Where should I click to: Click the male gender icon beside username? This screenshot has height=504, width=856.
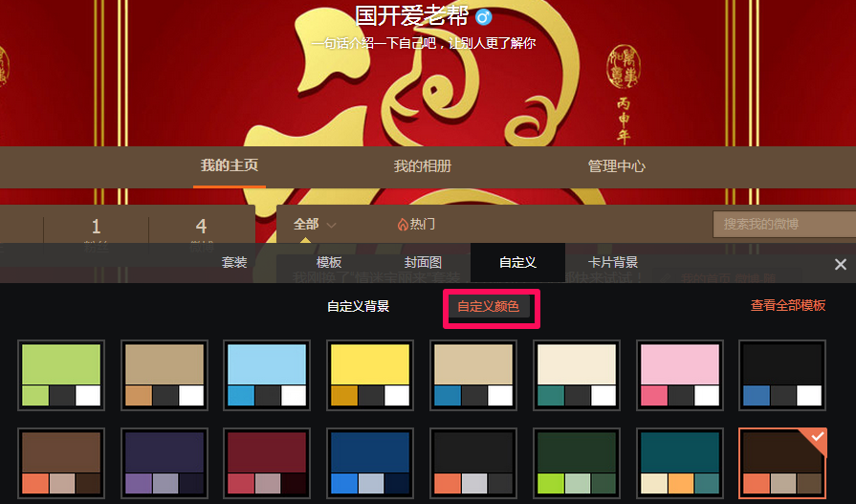coord(484,17)
